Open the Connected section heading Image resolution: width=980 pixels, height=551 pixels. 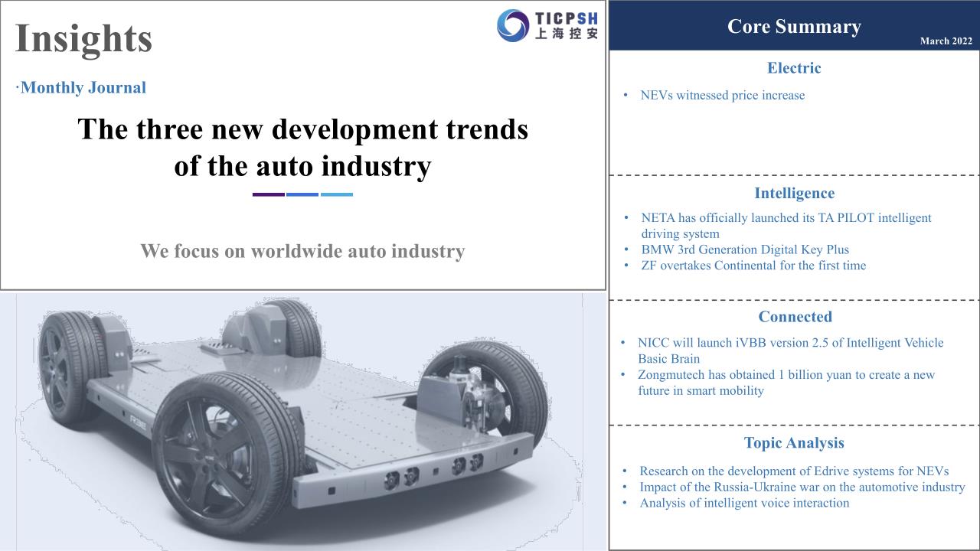click(x=795, y=317)
